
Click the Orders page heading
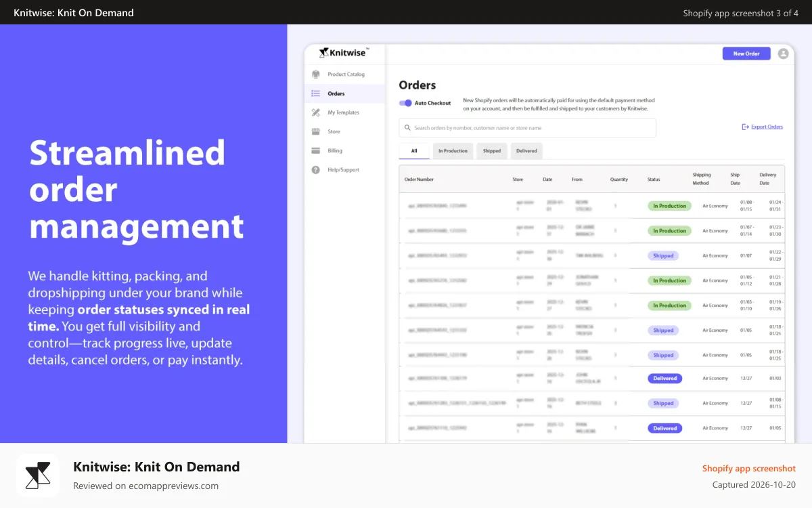pos(418,85)
